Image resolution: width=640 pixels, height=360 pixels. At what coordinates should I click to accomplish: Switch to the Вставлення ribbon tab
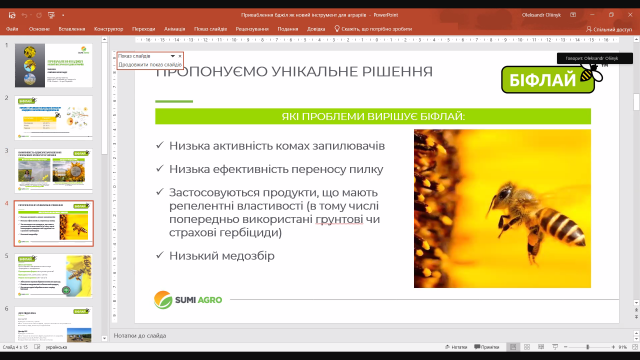coord(72,29)
